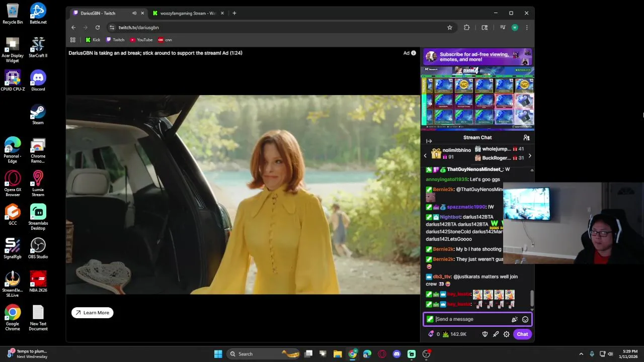Open the Kick bookmark
The image size is (644, 362).
pyautogui.click(x=93, y=40)
